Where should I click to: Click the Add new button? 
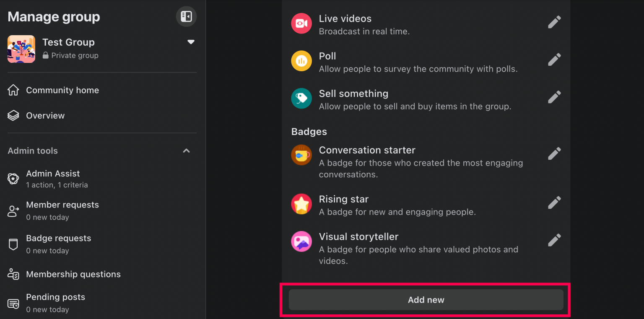[x=426, y=299]
